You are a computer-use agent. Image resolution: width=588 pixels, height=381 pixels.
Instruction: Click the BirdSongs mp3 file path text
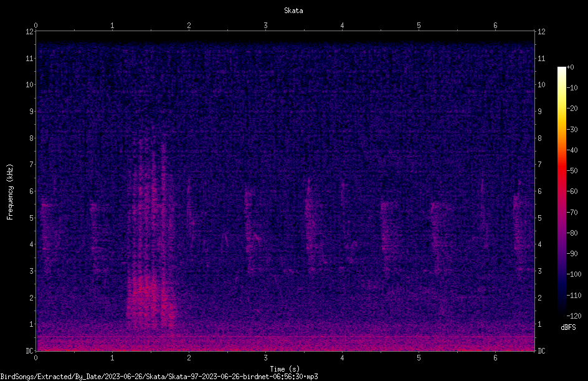click(159, 377)
